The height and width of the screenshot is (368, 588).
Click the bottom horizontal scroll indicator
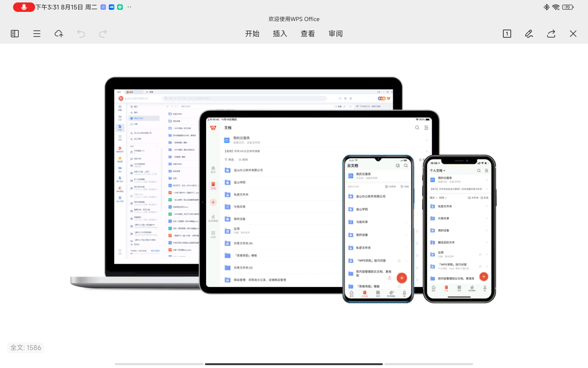[294, 364]
